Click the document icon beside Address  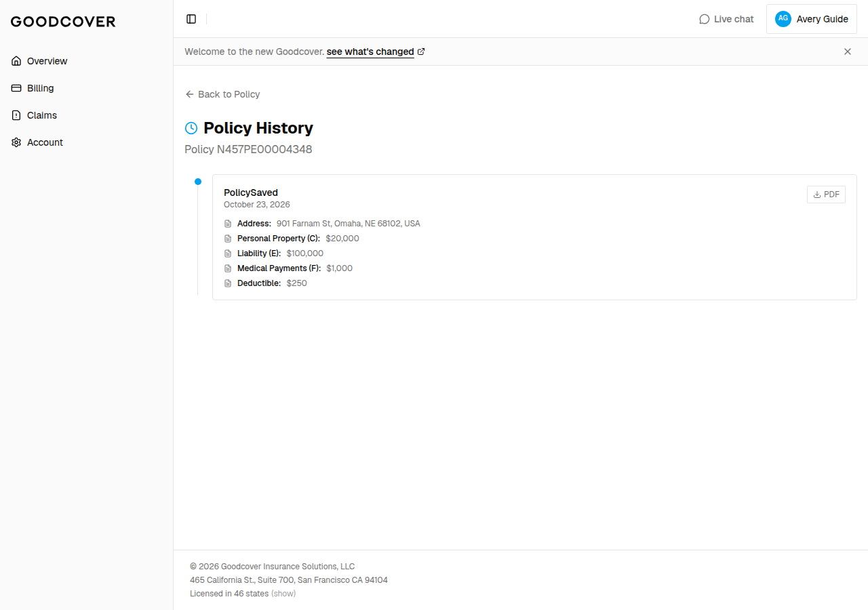coord(228,224)
